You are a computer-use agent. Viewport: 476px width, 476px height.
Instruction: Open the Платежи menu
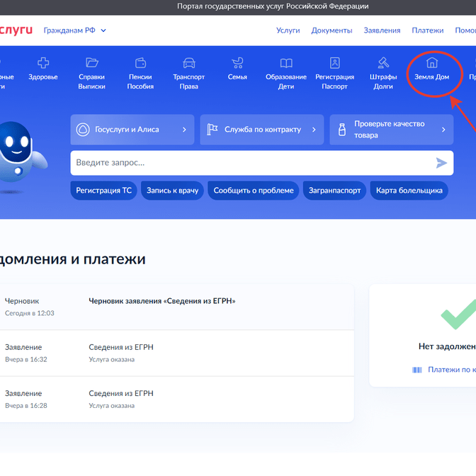pyautogui.click(x=427, y=30)
